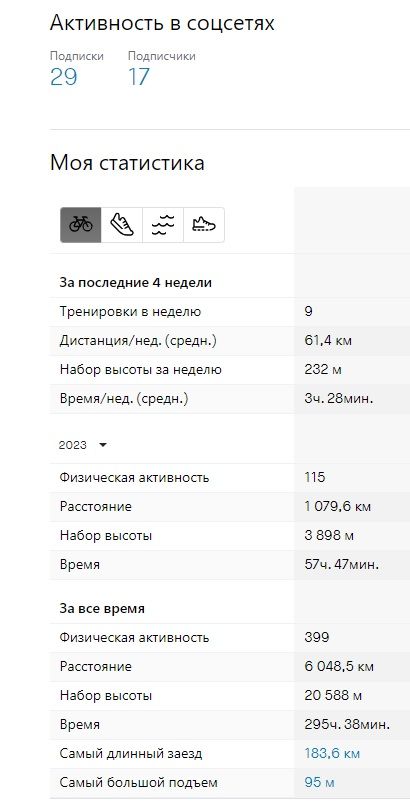Select the Самый большой подъем row
The image size is (410, 806).
[x=230, y=782]
